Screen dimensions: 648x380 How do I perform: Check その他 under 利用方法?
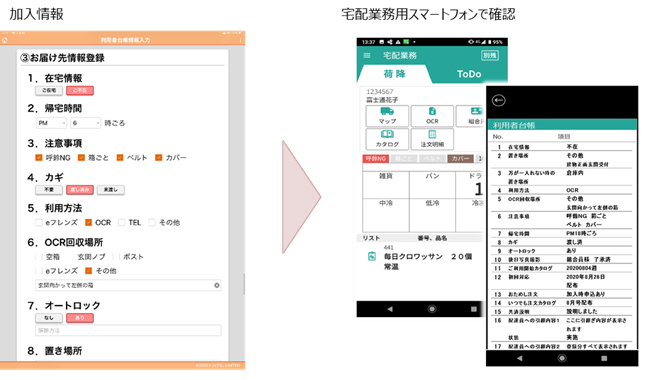152,223
